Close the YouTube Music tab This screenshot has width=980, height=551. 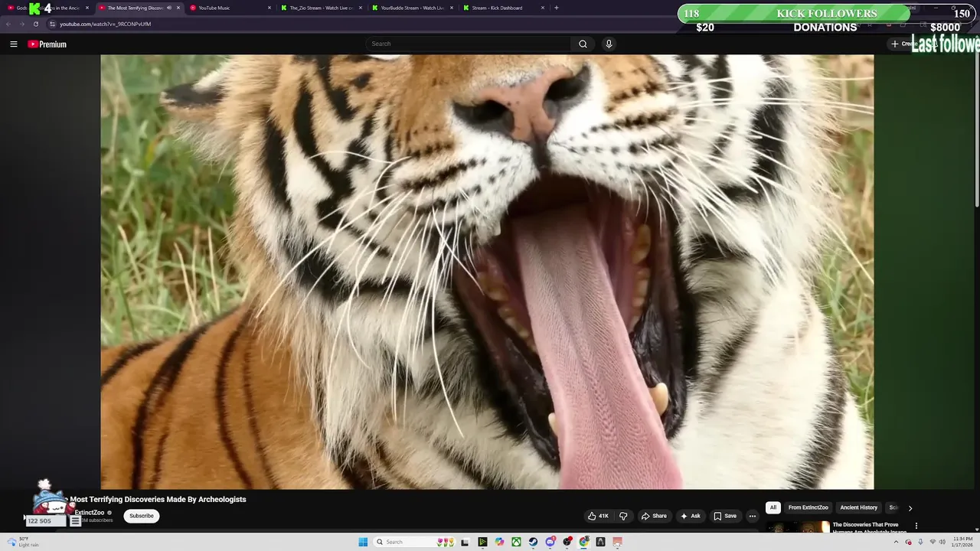269,8
